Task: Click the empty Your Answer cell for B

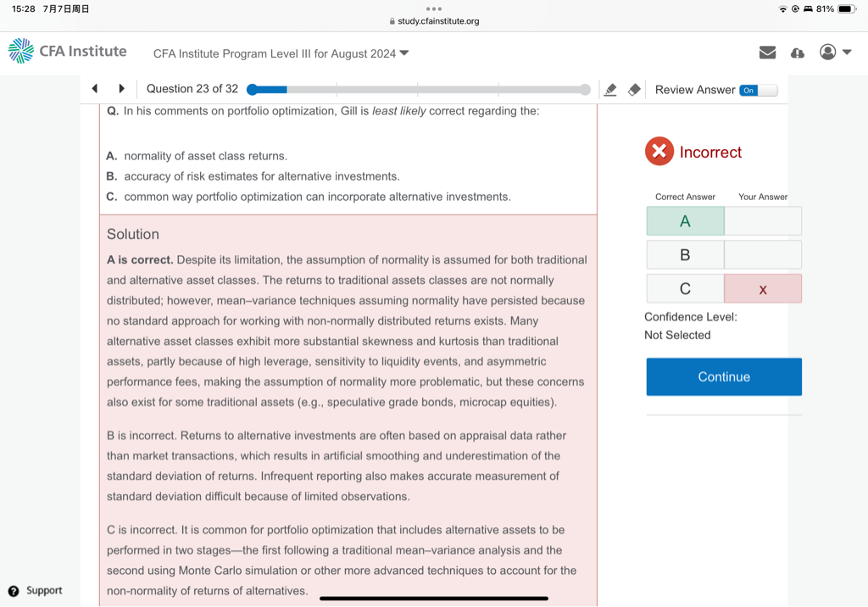Action: 763,255
